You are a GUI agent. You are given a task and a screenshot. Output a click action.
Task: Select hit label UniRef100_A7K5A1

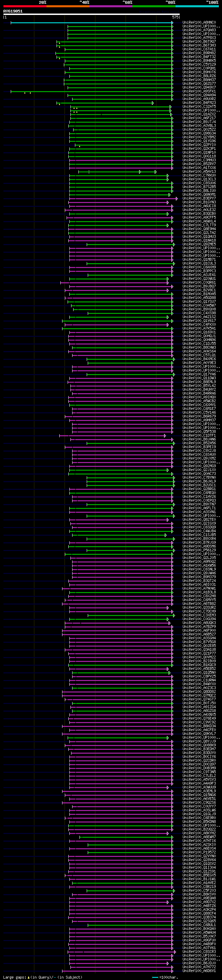pos(199,328)
